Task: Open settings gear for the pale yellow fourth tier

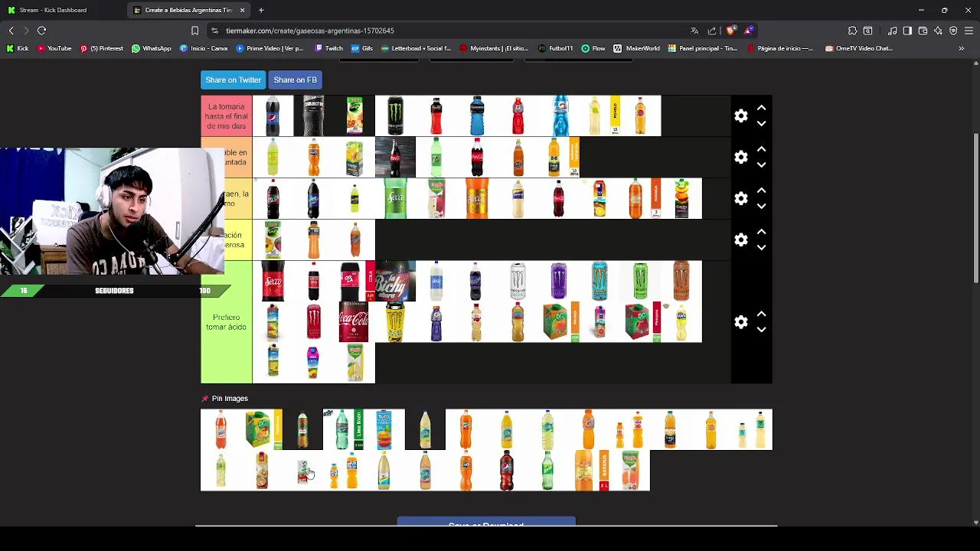Action: pyautogui.click(x=740, y=240)
